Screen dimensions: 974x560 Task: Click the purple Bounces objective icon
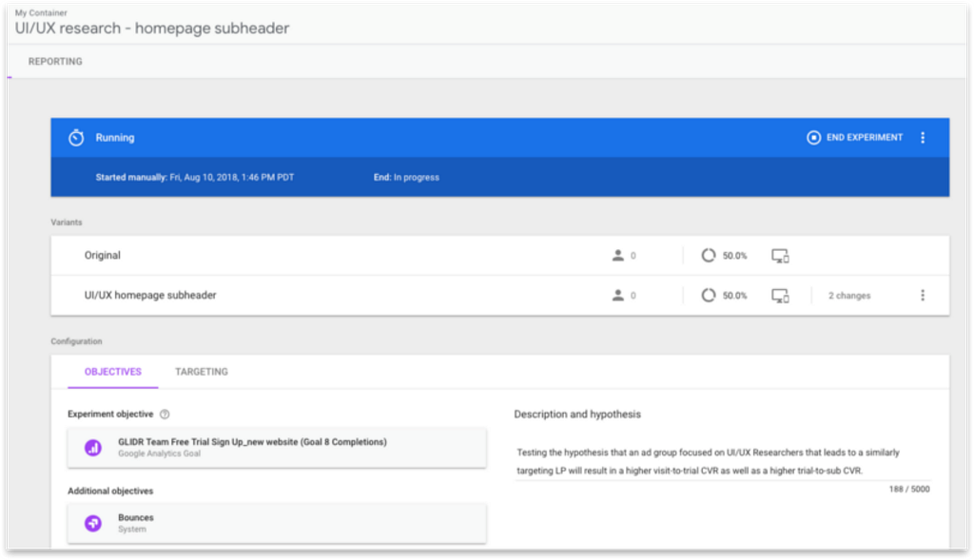coord(93,523)
